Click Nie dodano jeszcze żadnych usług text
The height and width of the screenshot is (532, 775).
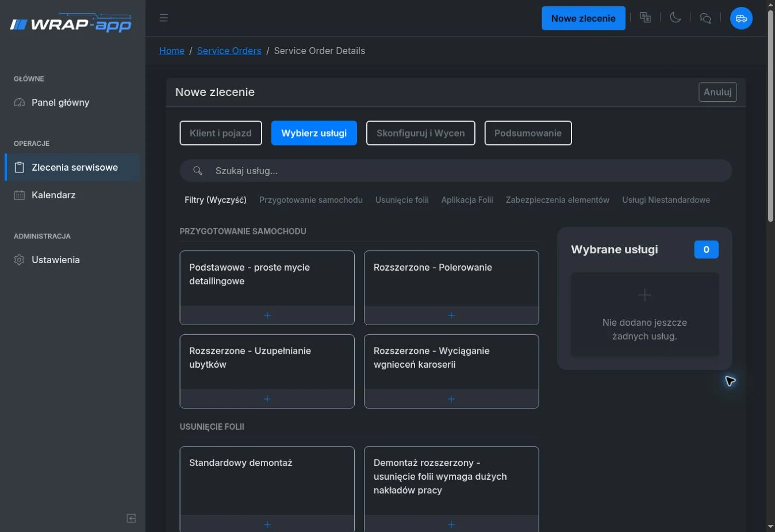pyautogui.click(x=644, y=329)
